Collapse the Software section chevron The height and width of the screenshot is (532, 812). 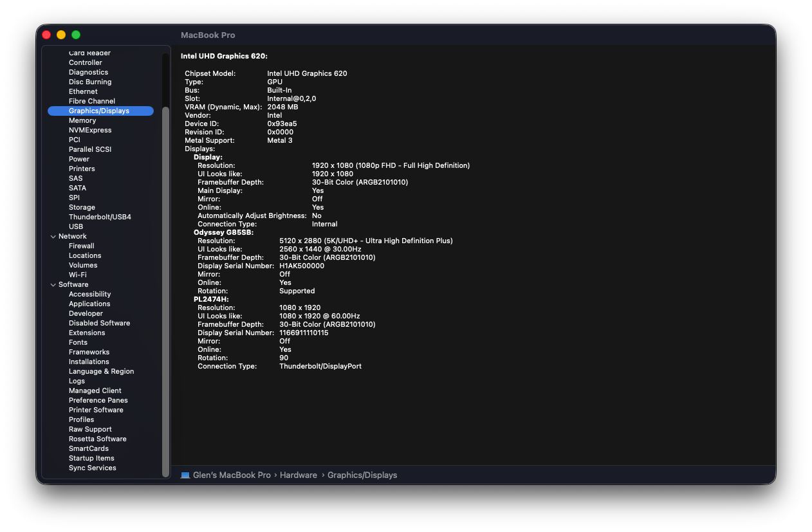click(53, 285)
